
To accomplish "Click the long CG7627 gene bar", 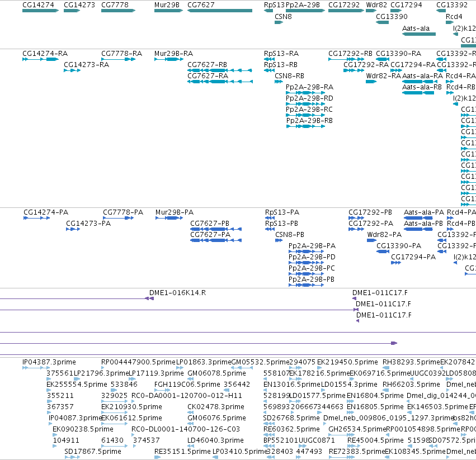I will pyautogui.click(x=220, y=11).
